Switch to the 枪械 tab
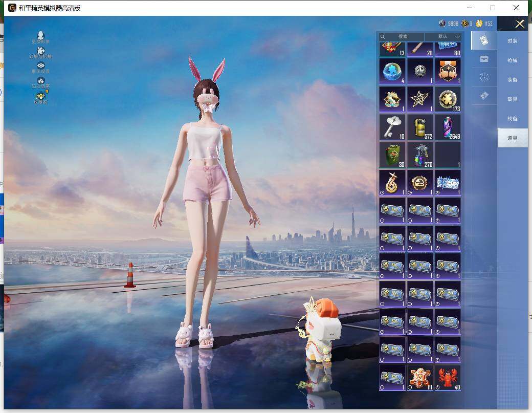The width and height of the screenshot is (532, 413). tap(512, 60)
